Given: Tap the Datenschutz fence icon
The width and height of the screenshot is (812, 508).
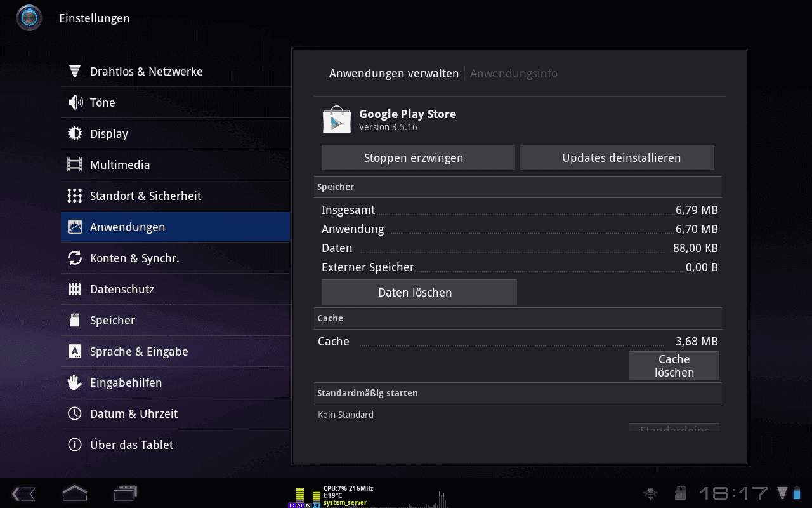Looking at the screenshot, I should tap(75, 289).
